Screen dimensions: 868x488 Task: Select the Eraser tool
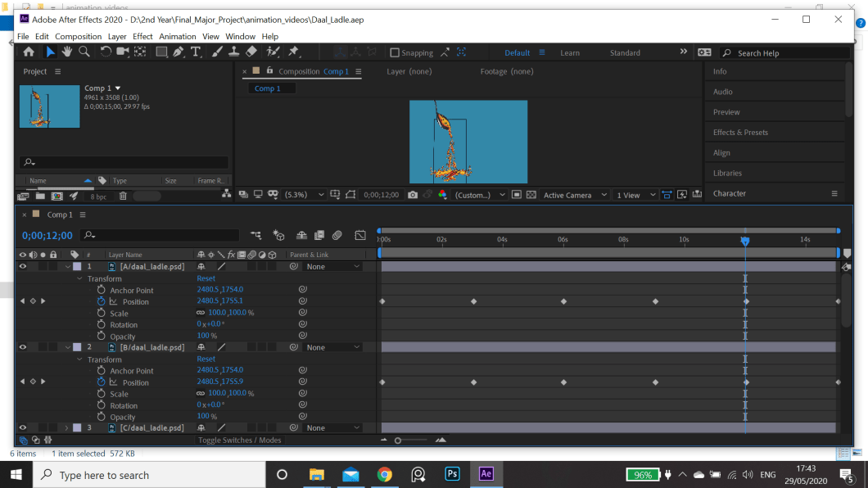click(251, 52)
